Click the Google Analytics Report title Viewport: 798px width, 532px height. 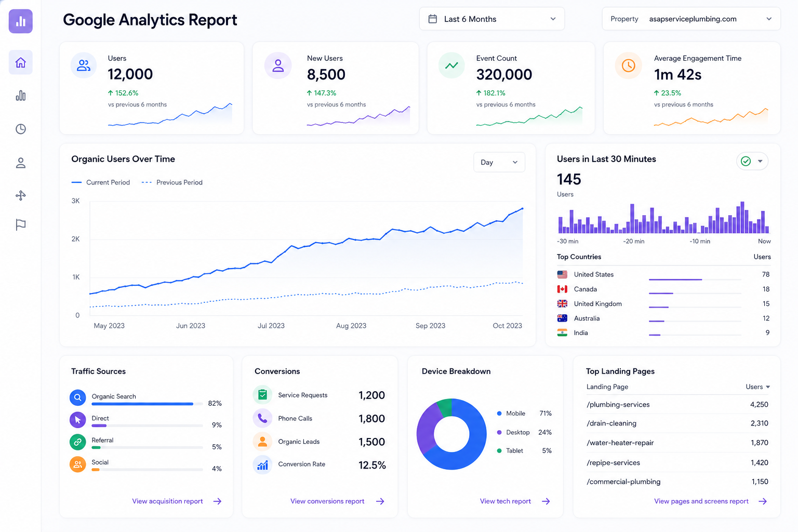click(x=150, y=20)
